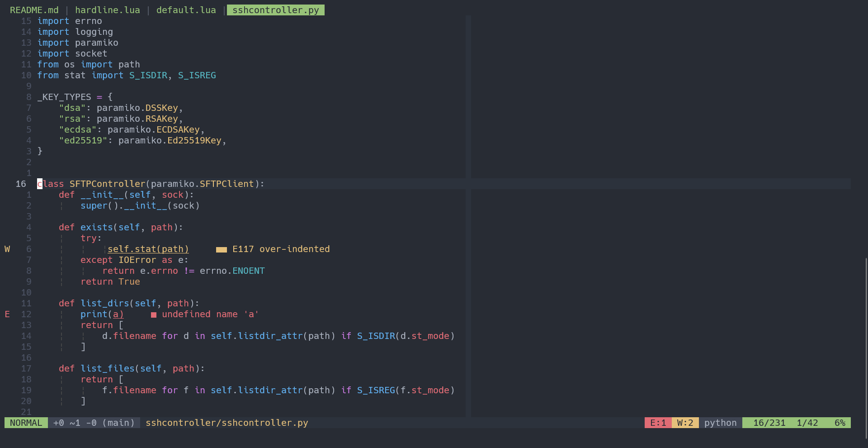Select the W sign in the gutter
Viewport: 868px width, 448px height.
tap(7, 249)
